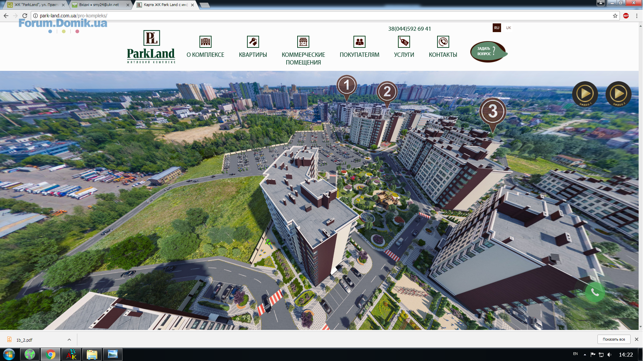Open the file explorer folder in taskbar
This screenshot has height=361, width=644.
coord(92,354)
